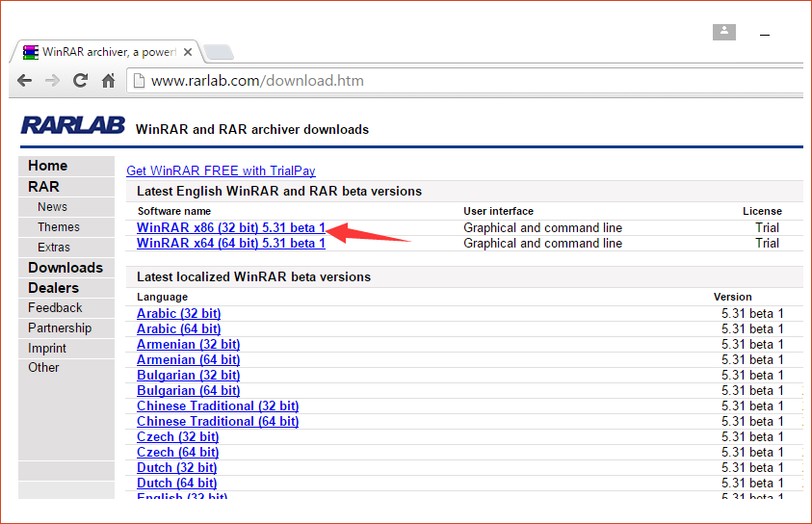Open Home in the sidebar menu
812x524 pixels.
tap(48, 166)
